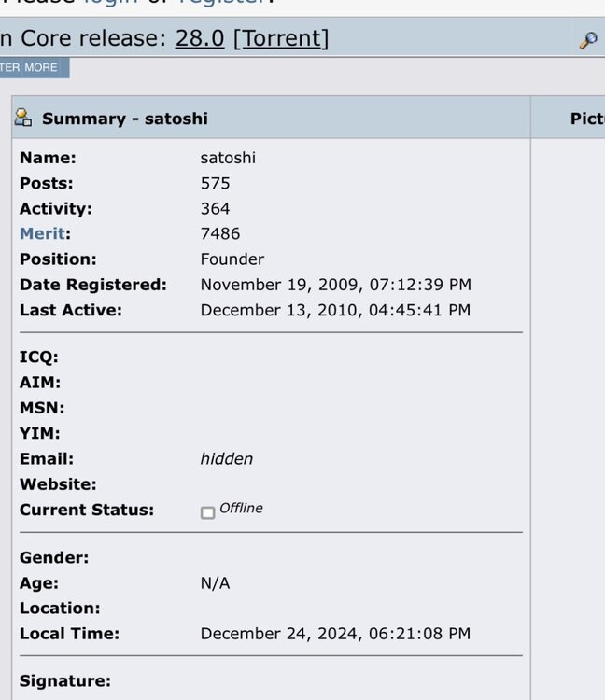The height and width of the screenshot is (700, 605).
Task: Click the 'YIM:' label
Action: pos(40,433)
